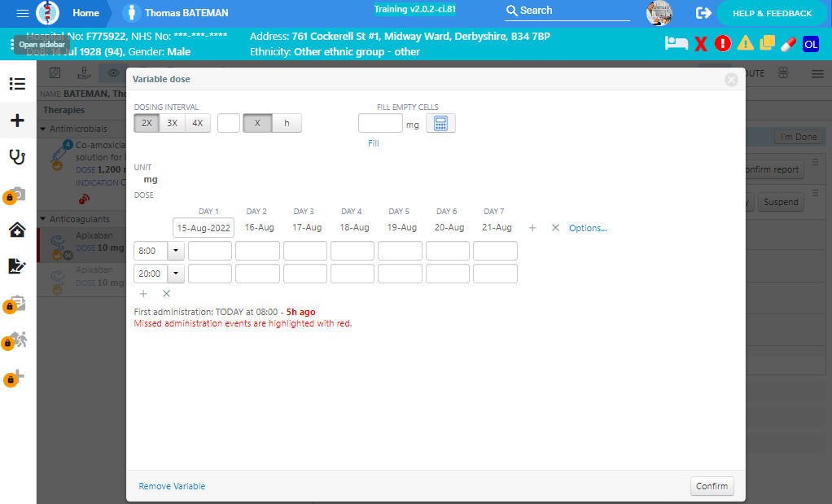Open the stethoscope sidebar icon

(x=18, y=157)
